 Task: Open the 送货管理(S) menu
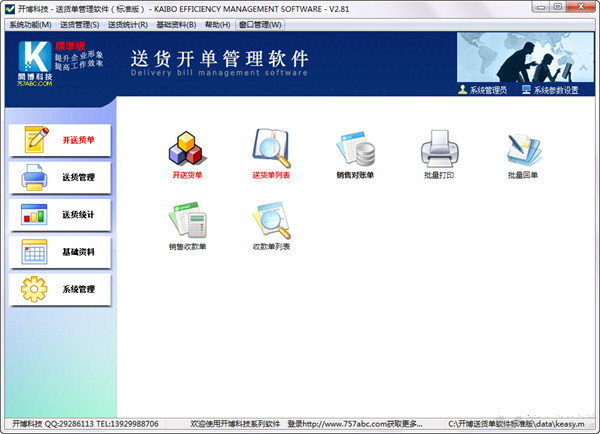[79, 24]
